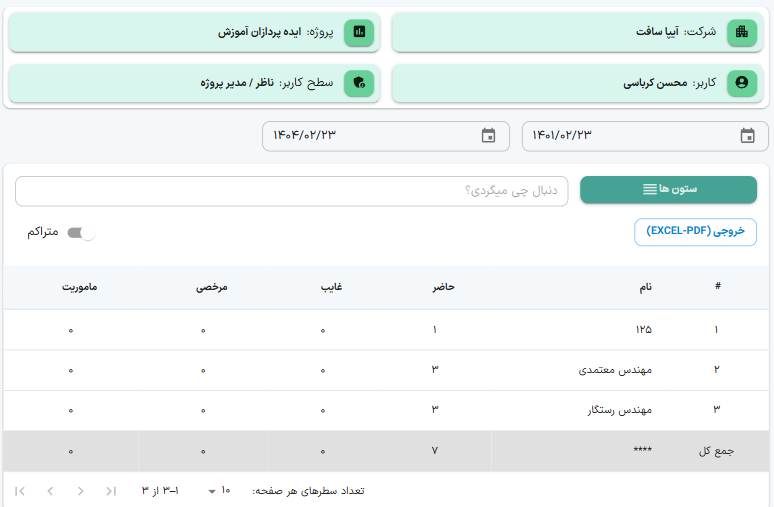The height and width of the screenshot is (507, 774).
Task: Sort by the غایب column header
Action: [x=331, y=287]
